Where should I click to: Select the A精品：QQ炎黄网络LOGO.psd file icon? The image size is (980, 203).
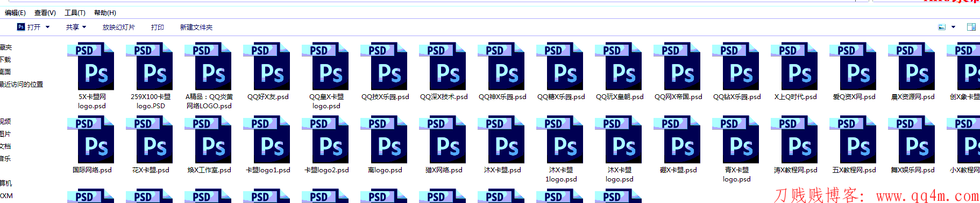(208, 66)
